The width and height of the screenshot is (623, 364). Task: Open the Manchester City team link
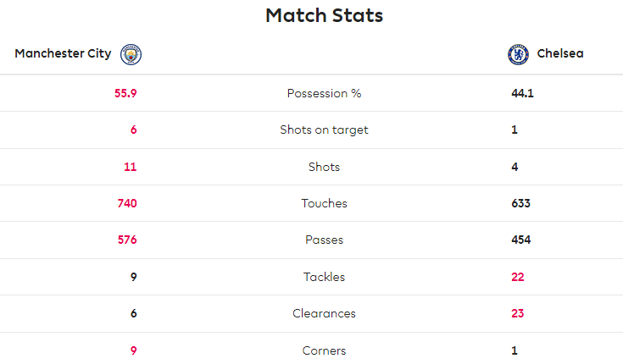click(x=63, y=53)
